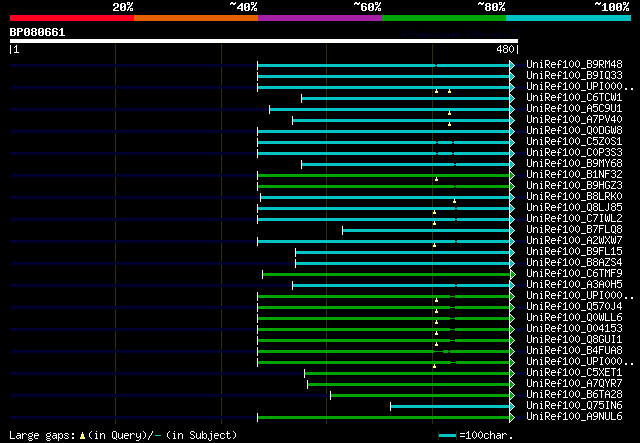
Task: Click the query end position label 480
Action: (505, 49)
